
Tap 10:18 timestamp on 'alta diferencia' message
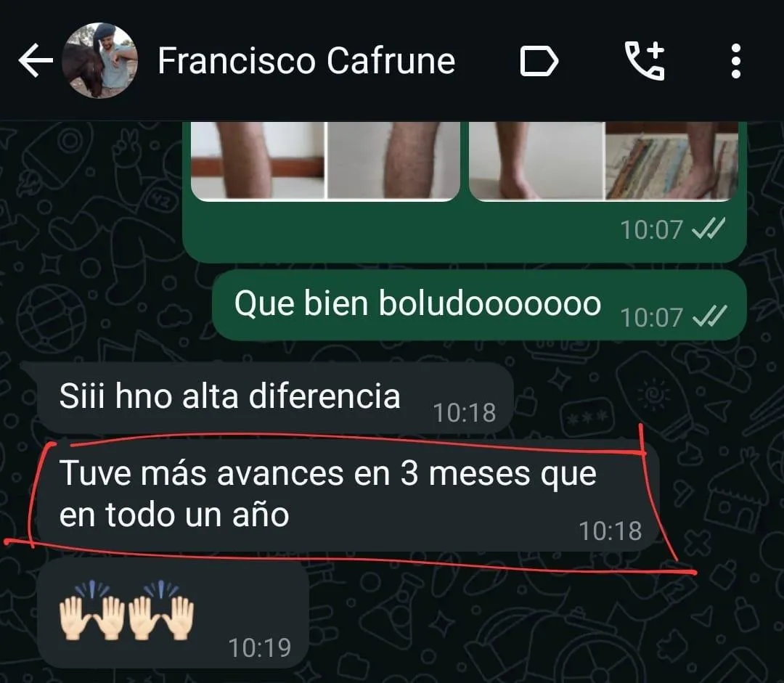[x=465, y=413]
